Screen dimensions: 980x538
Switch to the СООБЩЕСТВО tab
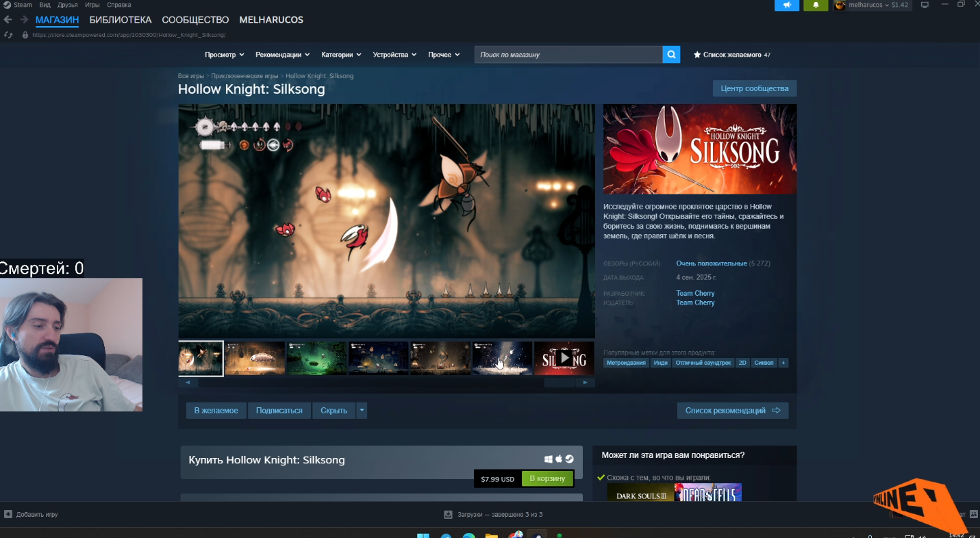coord(196,20)
